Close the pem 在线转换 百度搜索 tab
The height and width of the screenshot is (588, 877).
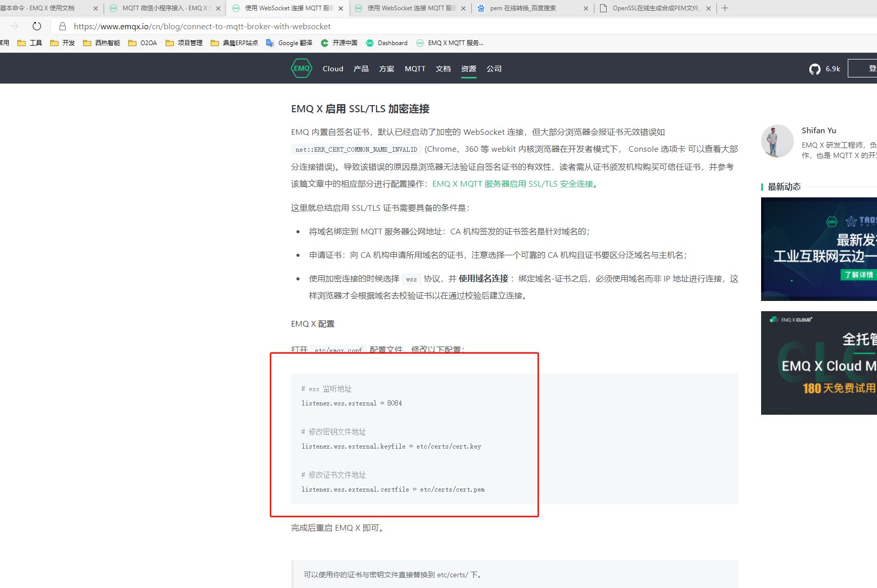[586, 8]
